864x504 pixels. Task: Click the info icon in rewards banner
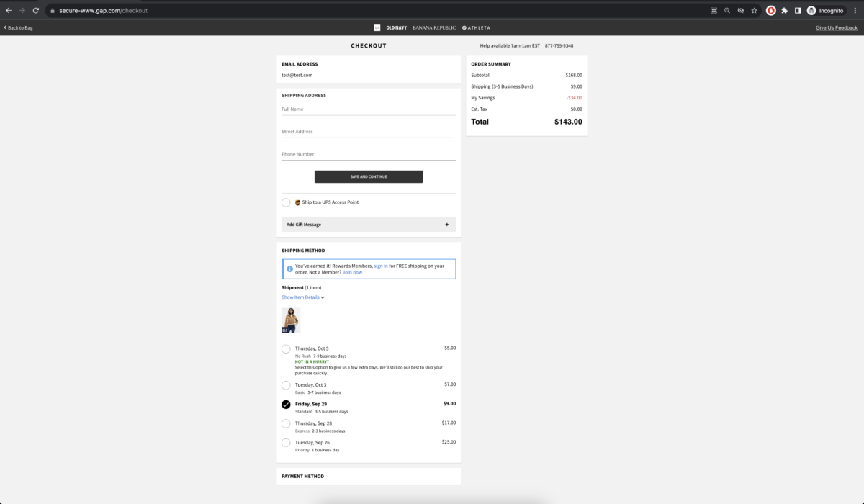[x=289, y=269]
